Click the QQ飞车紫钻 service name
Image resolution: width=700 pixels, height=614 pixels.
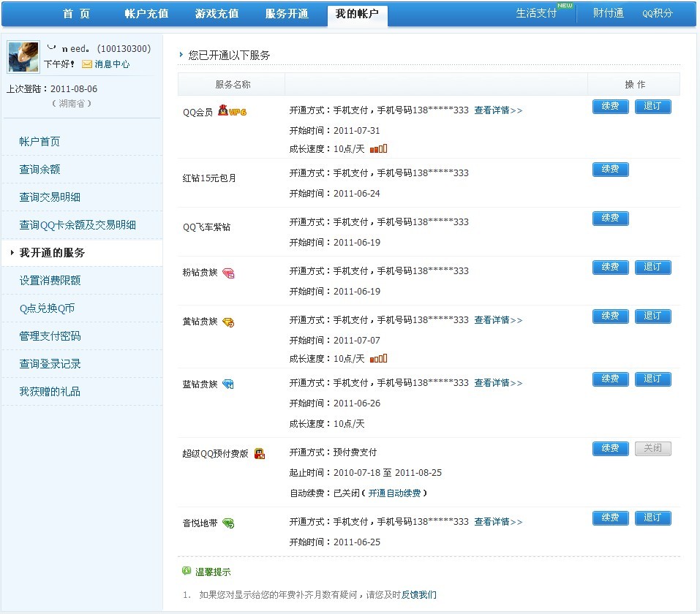coord(207,227)
